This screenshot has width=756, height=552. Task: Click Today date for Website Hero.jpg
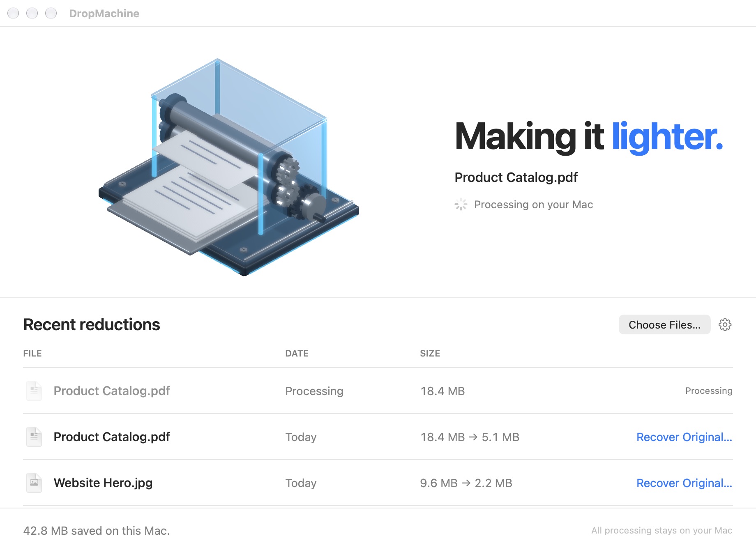pos(301,483)
